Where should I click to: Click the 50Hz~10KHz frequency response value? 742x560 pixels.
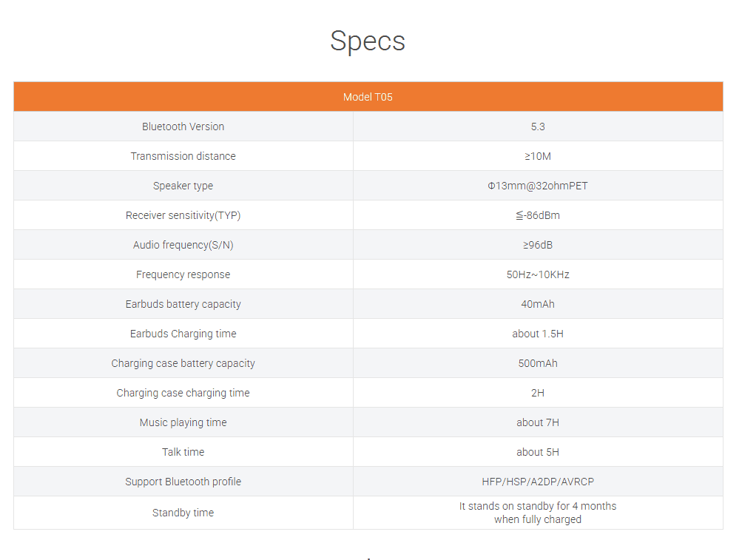point(538,274)
